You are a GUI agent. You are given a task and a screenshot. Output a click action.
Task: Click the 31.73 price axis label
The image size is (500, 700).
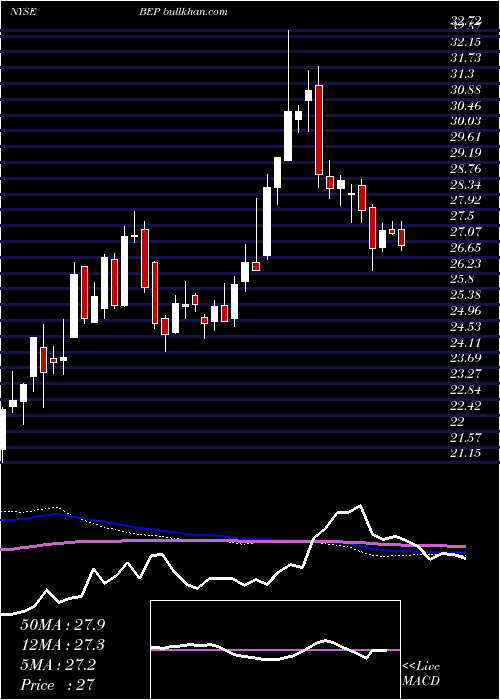466,58
